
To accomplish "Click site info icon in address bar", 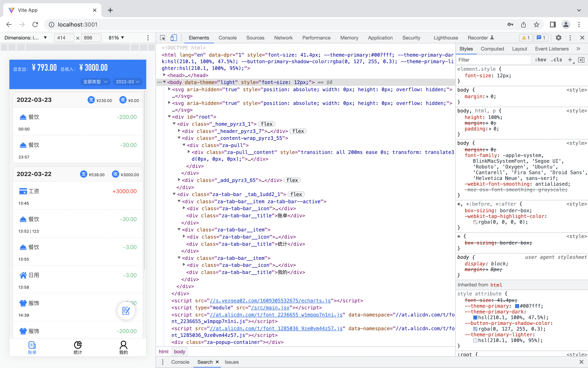I will click(51, 25).
